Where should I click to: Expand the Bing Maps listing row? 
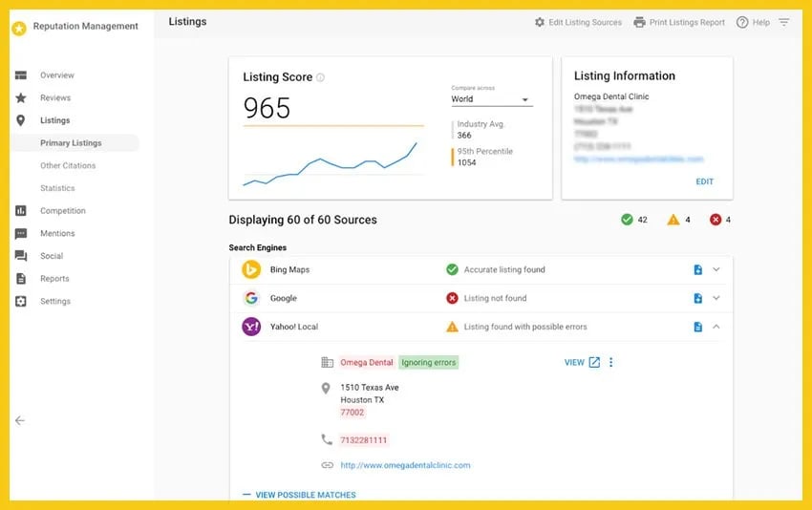coord(716,270)
